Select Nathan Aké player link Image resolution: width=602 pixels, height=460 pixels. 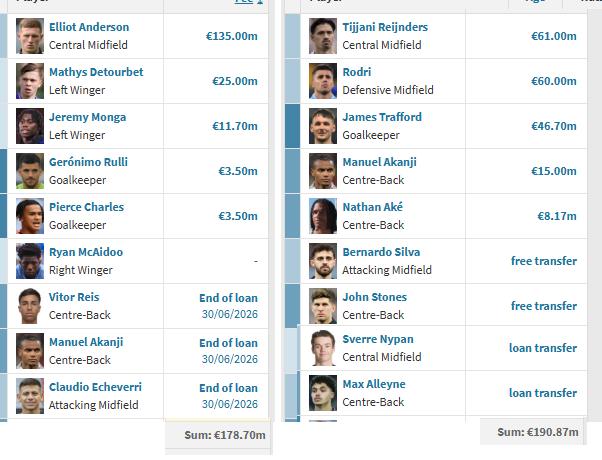(x=372, y=207)
